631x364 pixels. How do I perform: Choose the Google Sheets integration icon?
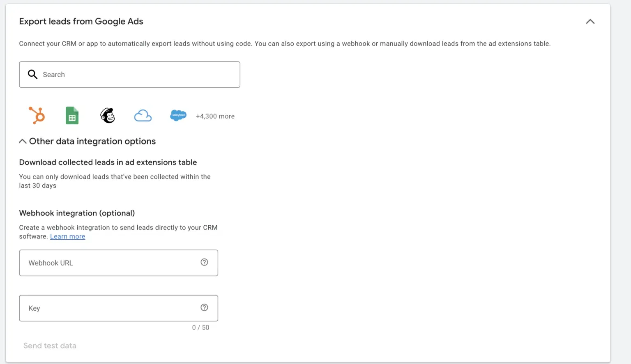72,115
